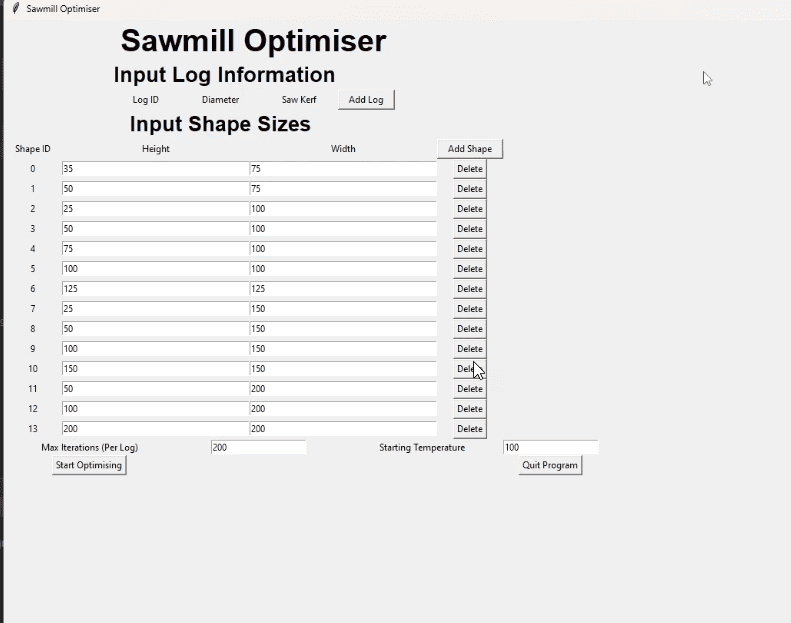
Task: Click height field of shape 10
Action: point(155,369)
